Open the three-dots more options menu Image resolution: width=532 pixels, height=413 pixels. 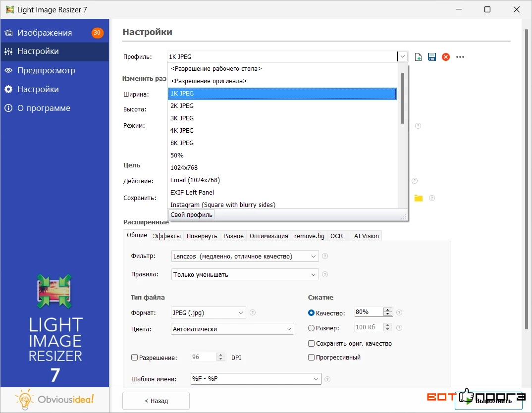(460, 57)
